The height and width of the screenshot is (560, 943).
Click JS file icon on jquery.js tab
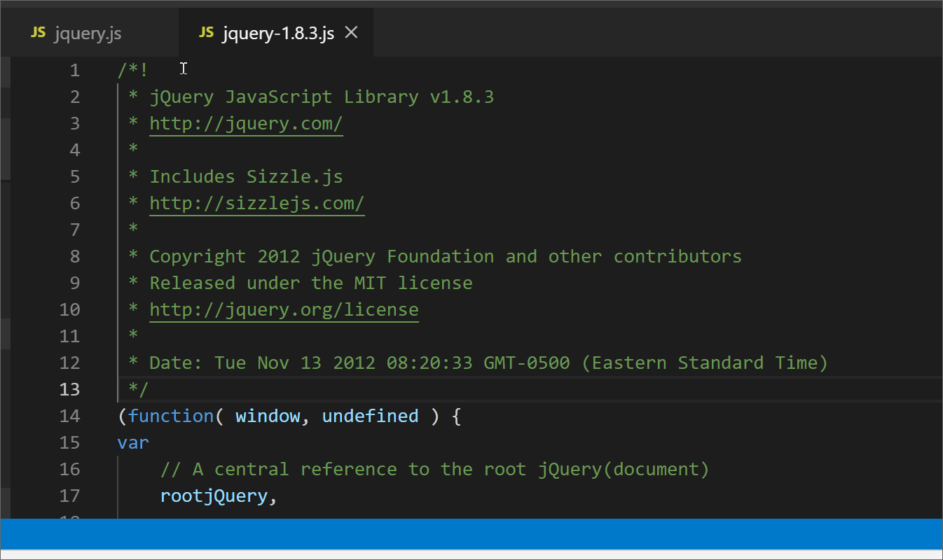39,33
